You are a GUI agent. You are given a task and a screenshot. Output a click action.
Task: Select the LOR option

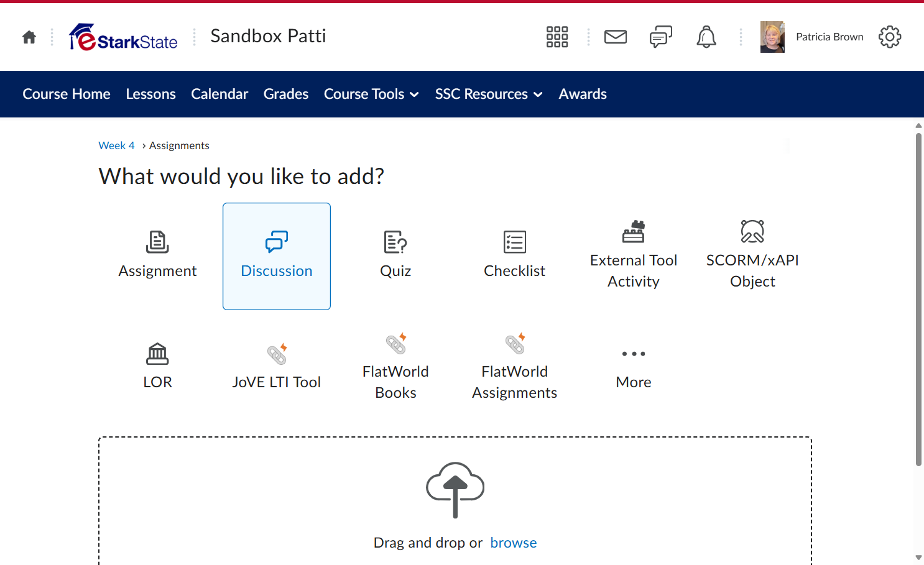158,367
